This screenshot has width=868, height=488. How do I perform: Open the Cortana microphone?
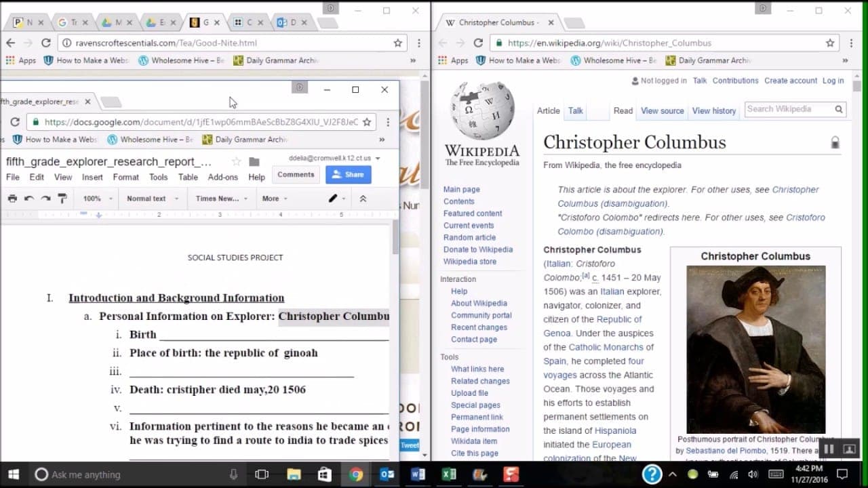pos(233,474)
